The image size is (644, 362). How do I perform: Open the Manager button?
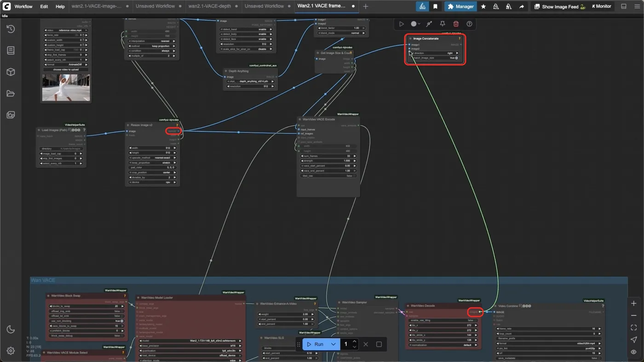[x=461, y=6]
